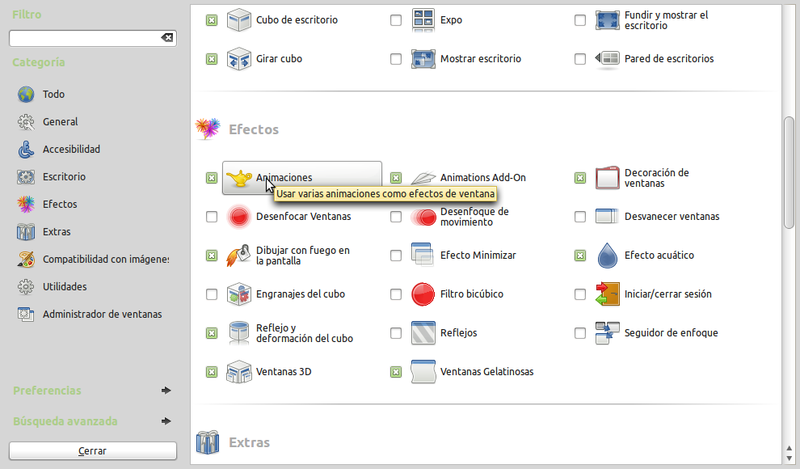Open Ventanas Gelatinosas plugin icon
The width and height of the screenshot is (800, 469).
[x=424, y=372]
